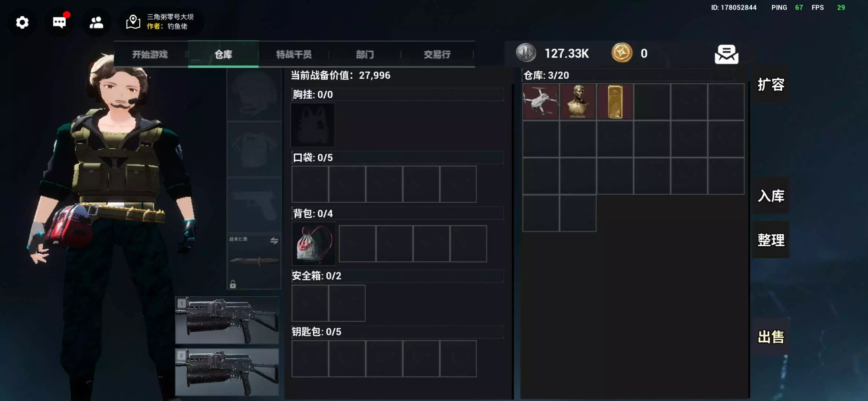Click the silver currency coin icon
The width and height of the screenshot is (868, 401).
pyautogui.click(x=526, y=53)
